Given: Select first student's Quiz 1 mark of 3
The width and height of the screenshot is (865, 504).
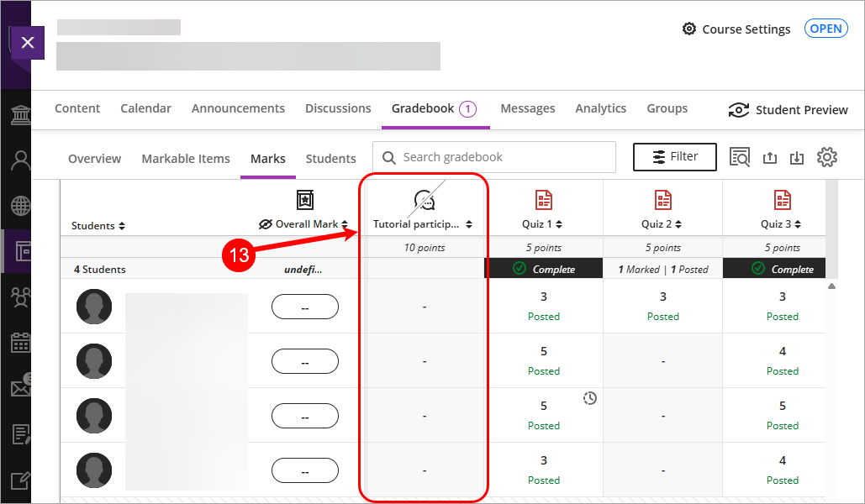Looking at the screenshot, I should point(543,297).
